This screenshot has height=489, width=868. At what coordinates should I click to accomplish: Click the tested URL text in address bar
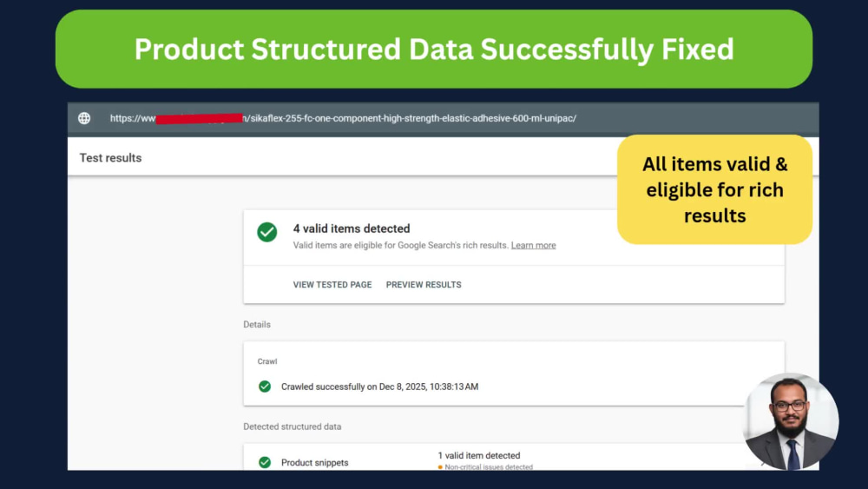[343, 118]
